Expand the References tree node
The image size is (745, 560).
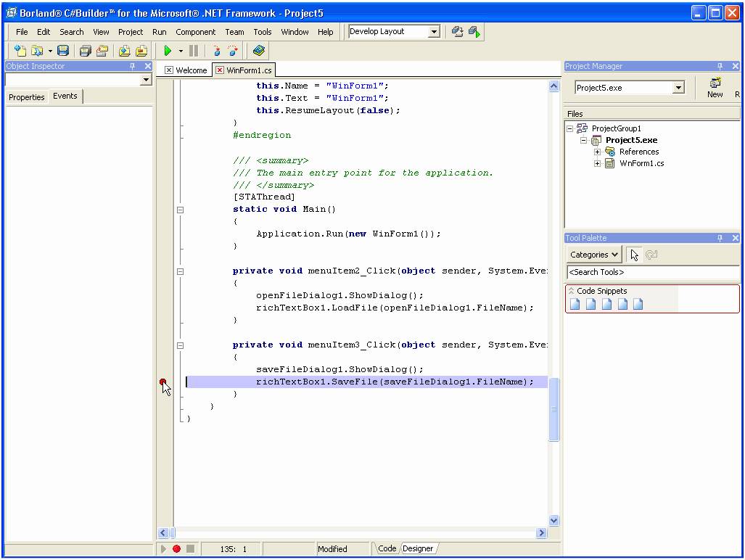point(598,152)
